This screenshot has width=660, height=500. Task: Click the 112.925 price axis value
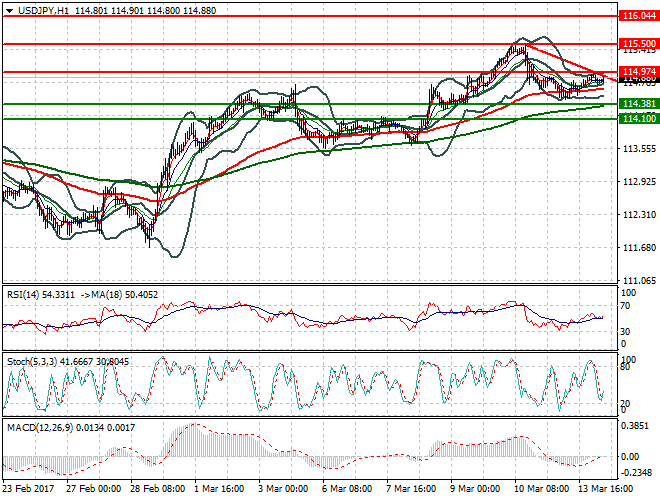coord(639,182)
